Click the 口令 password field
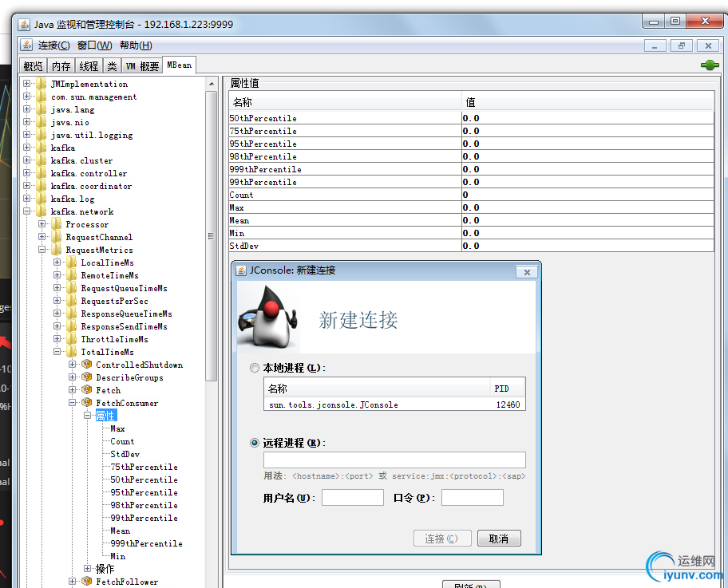This screenshot has height=588, width=728. (x=473, y=498)
